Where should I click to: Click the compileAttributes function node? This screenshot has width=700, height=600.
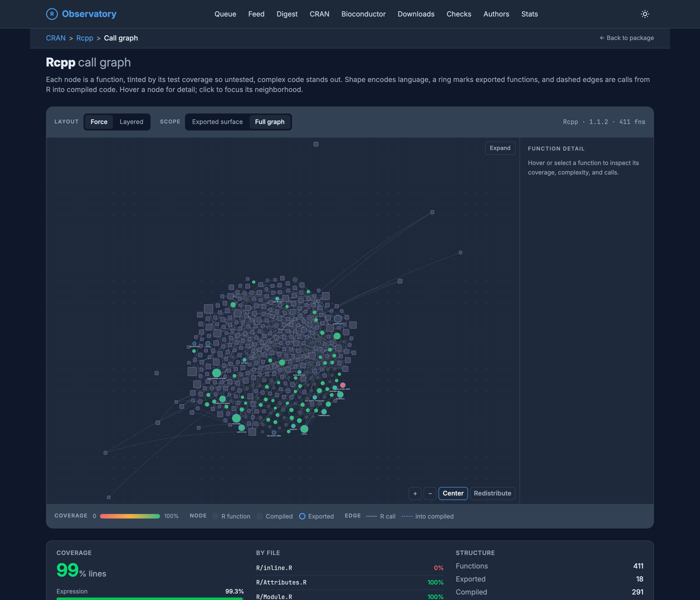222,399
